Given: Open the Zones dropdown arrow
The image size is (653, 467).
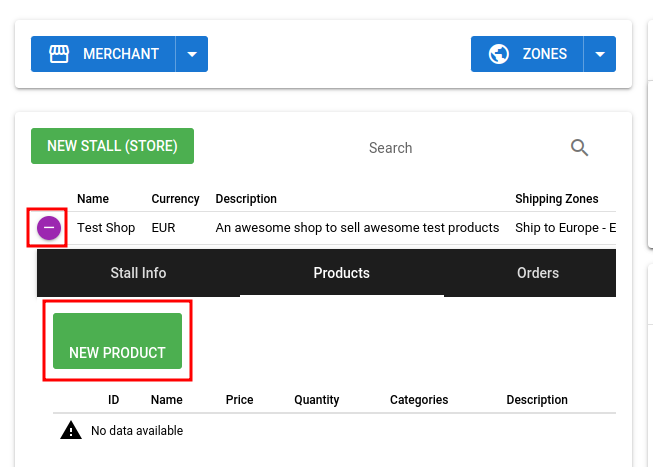Looking at the screenshot, I should pos(600,54).
